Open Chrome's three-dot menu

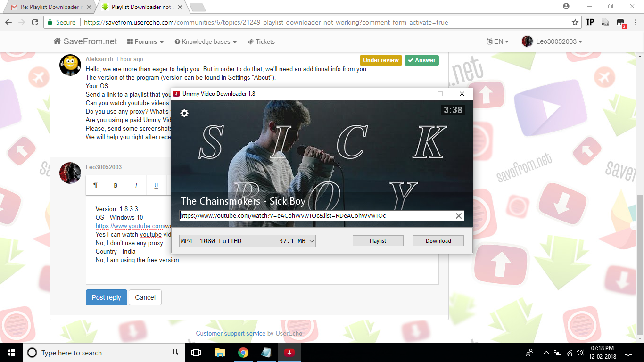(x=635, y=22)
